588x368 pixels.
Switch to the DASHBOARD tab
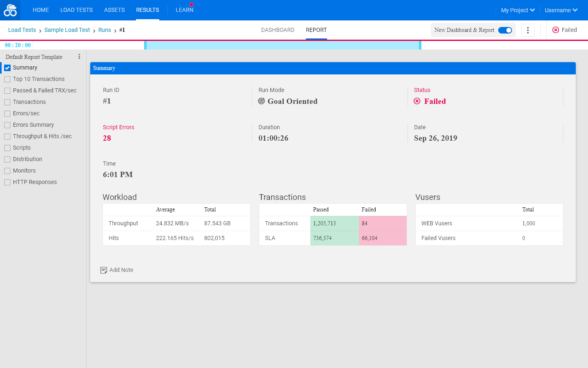pos(278,30)
